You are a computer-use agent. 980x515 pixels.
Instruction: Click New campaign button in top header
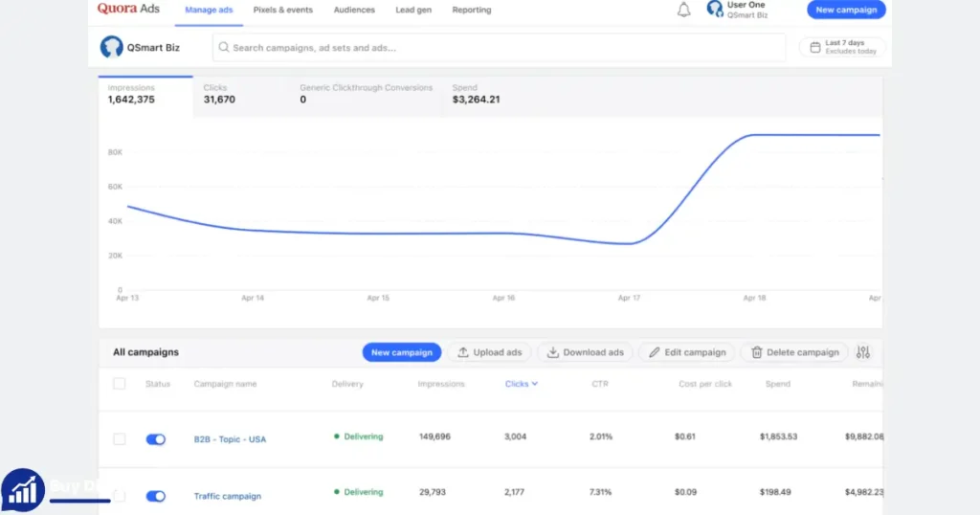click(x=846, y=10)
